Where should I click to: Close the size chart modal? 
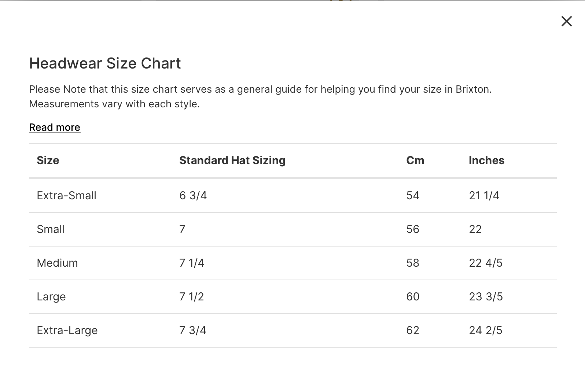pos(566,21)
